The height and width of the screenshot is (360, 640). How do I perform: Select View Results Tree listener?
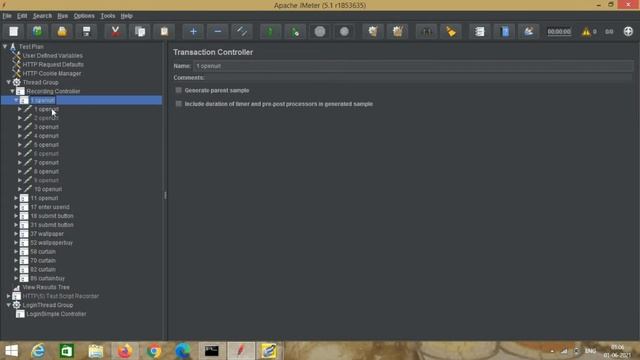click(46, 287)
